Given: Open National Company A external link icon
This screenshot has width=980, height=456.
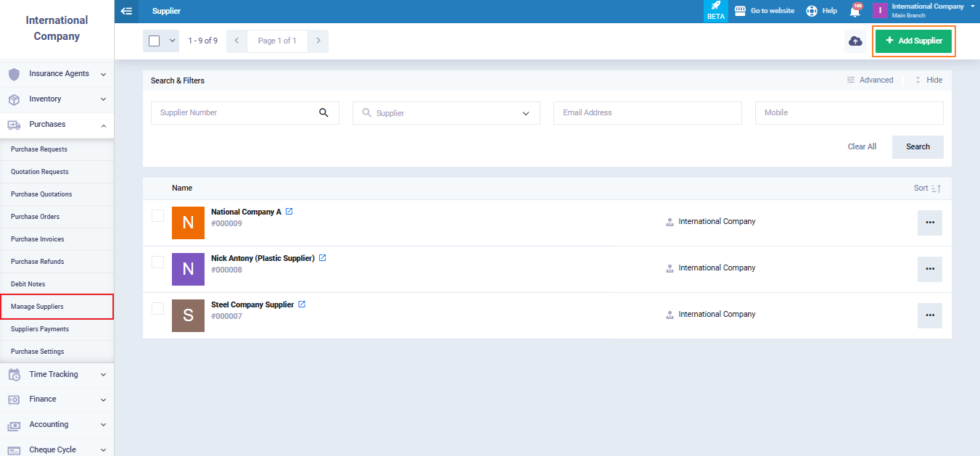Looking at the screenshot, I should point(289,212).
